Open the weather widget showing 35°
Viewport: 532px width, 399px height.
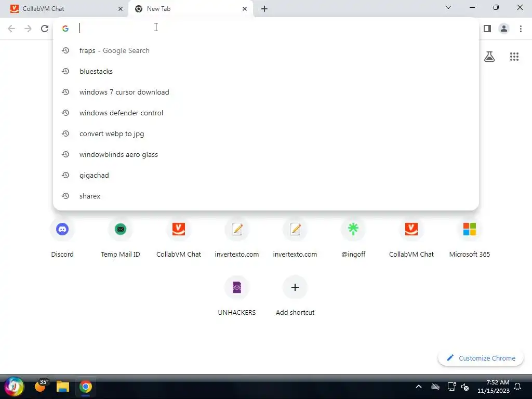[x=42, y=386]
